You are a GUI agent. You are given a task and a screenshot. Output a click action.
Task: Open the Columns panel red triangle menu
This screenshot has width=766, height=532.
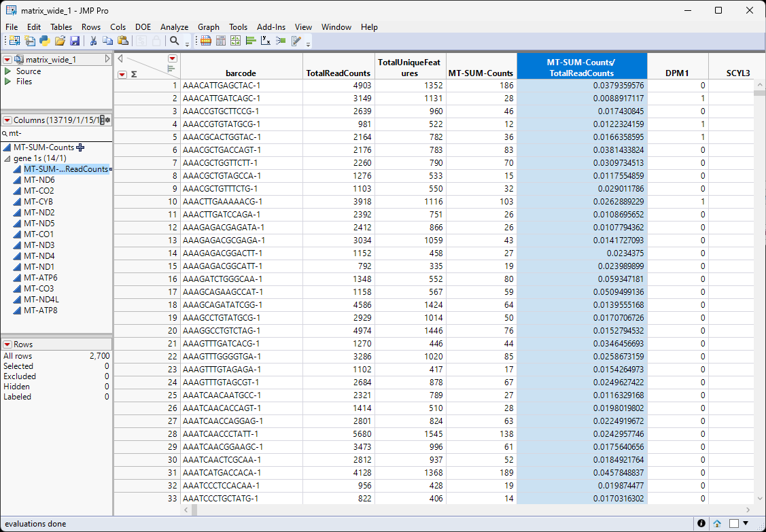point(7,120)
